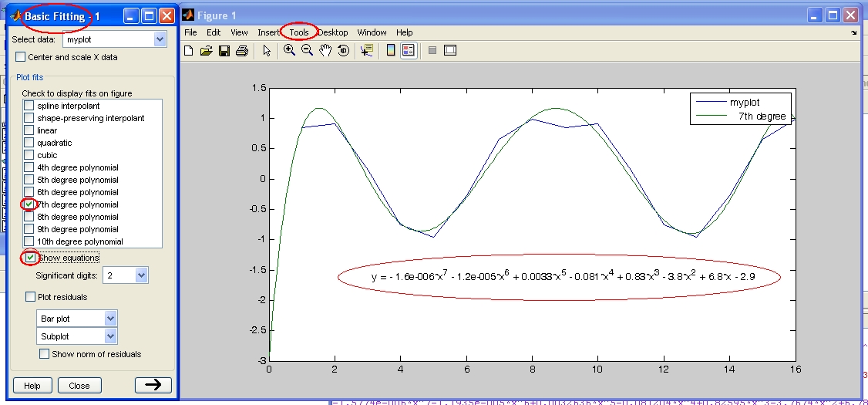
Task: Select the Zoom In magnifier tool
Action: [290, 51]
